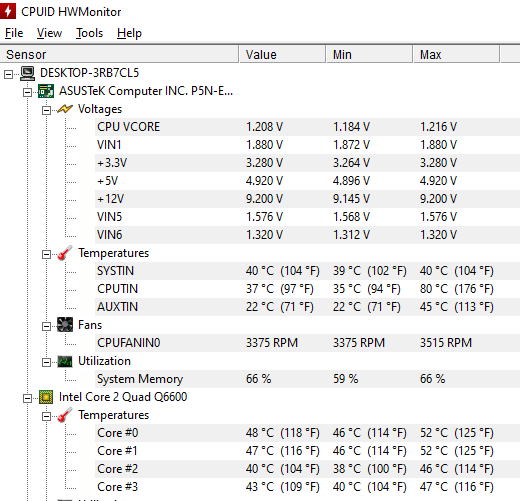Viewport: 520px width, 501px height.
Task: Click the Intel Core 2 Quad CPU icon
Action: (46, 397)
